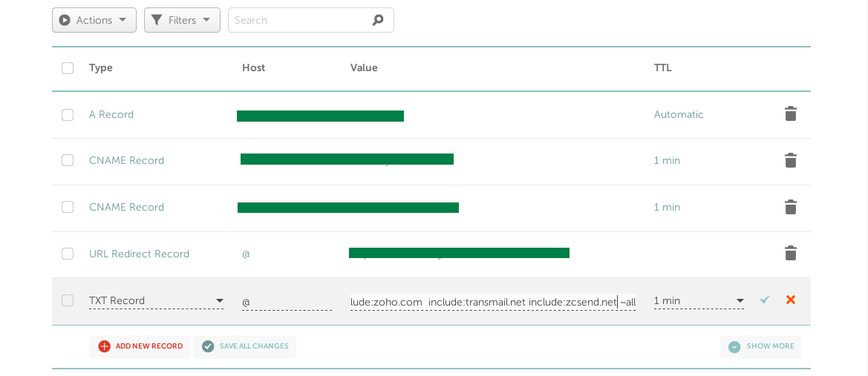Screen dimensions: 868x376
Task: Delete the A Record row with trash icon
Action: point(791,114)
